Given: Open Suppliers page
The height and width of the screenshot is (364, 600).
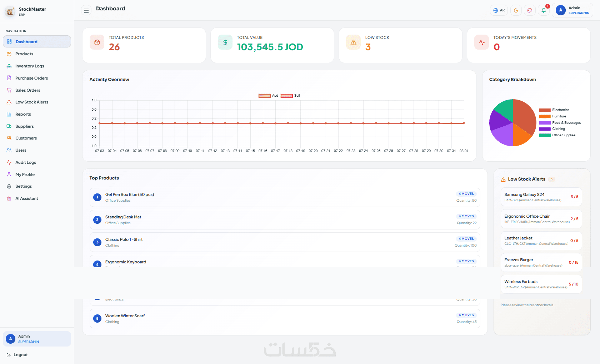Looking at the screenshot, I should [x=37, y=126].
